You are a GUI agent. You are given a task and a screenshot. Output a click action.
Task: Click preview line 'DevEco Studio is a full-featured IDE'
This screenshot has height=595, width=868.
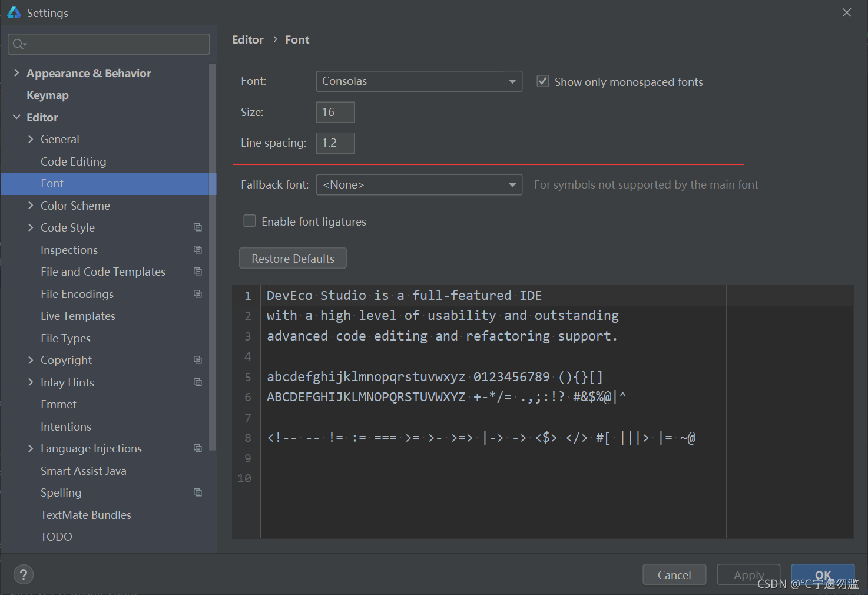[404, 295]
